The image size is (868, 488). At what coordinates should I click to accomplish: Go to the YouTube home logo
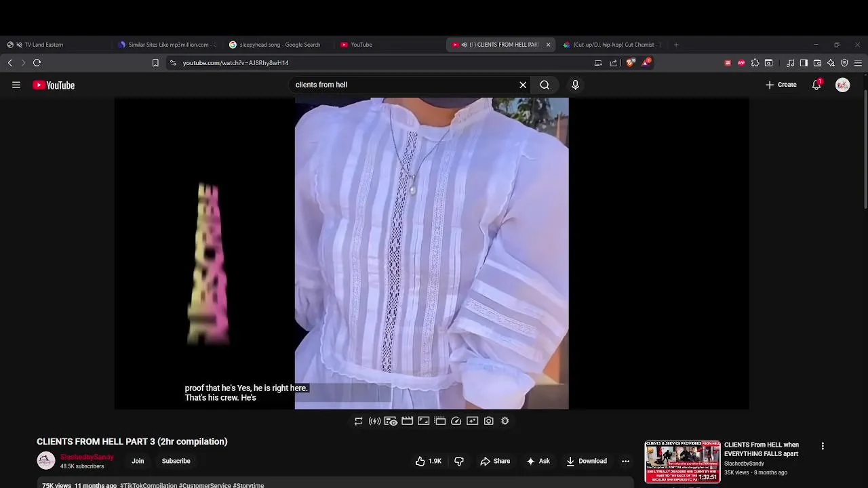click(x=54, y=85)
